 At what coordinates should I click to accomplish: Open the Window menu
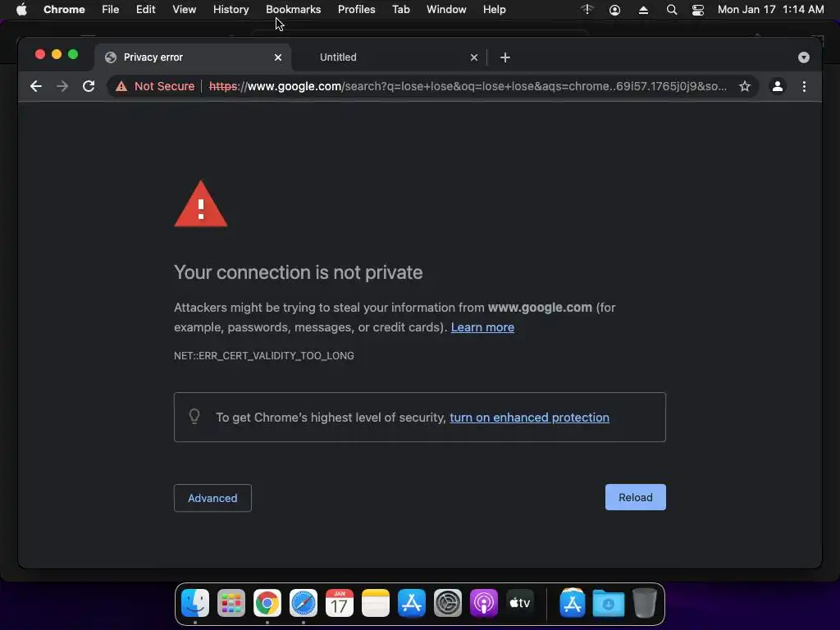(x=446, y=10)
